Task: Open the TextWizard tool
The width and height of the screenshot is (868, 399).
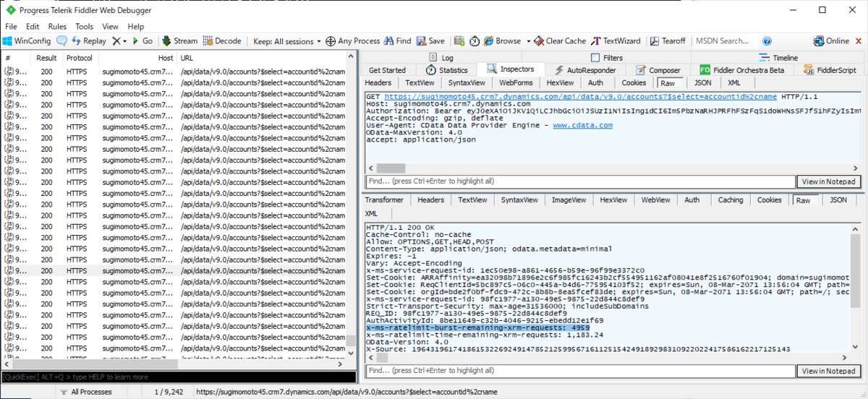Action: pyautogui.click(x=616, y=41)
